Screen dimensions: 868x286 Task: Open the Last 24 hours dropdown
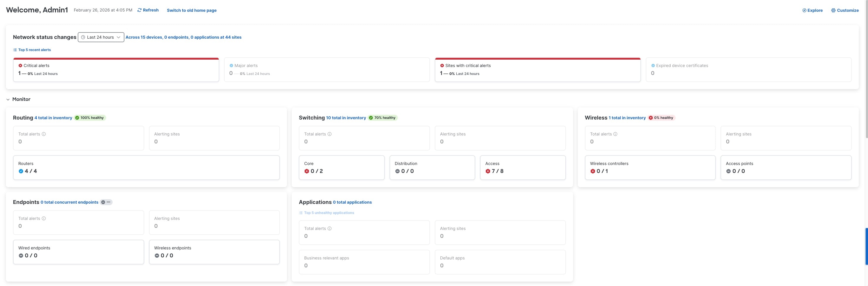(101, 37)
